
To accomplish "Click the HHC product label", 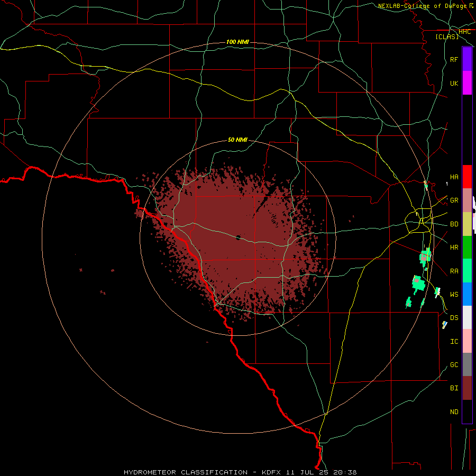I will 464,32.
